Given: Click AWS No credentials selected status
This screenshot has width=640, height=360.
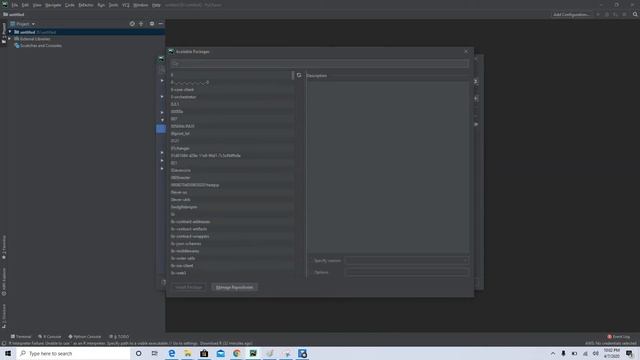Looking at the screenshot, I should coord(611,343).
